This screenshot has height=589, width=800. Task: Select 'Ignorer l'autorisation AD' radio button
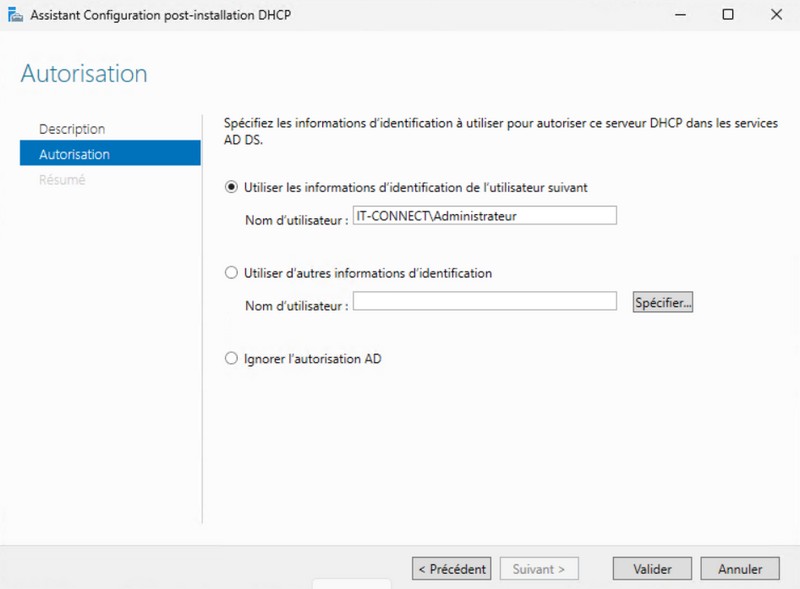[x=232, y=358]
